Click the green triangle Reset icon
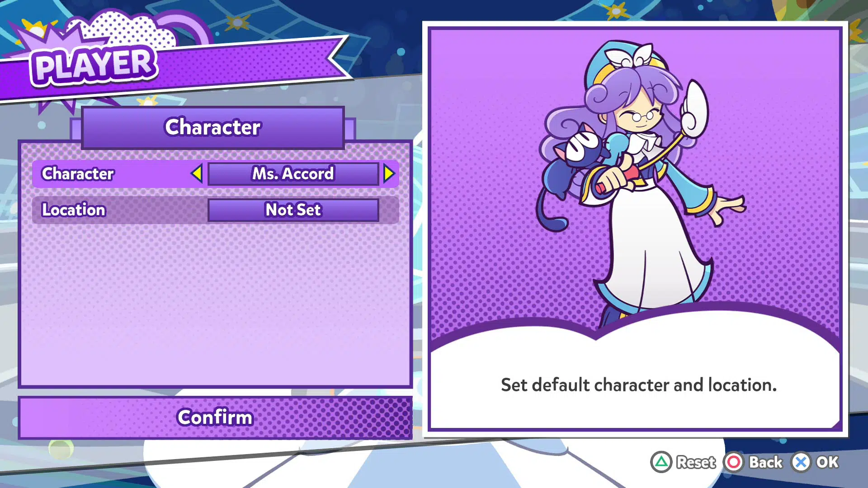Screen dimensions: 868x488 tap(661, 462)
